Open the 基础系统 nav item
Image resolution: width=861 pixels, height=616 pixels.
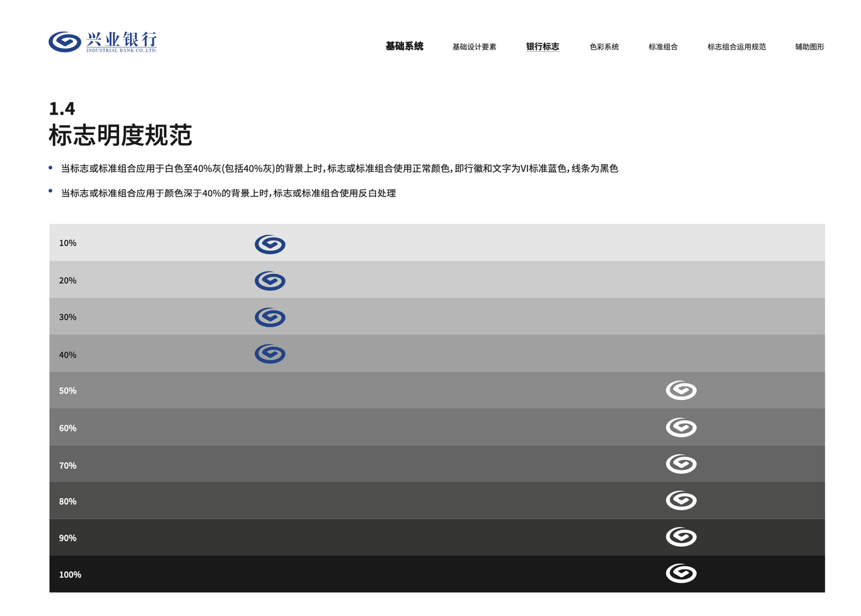coord(405,47)
